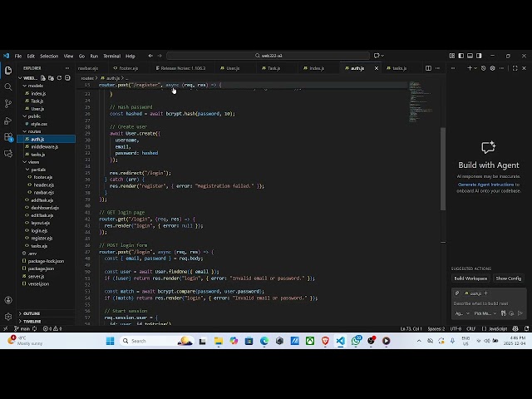Open notifications bell in status bar
The height and width of the screenshot is (399, 532).
[x=526, y=328]
